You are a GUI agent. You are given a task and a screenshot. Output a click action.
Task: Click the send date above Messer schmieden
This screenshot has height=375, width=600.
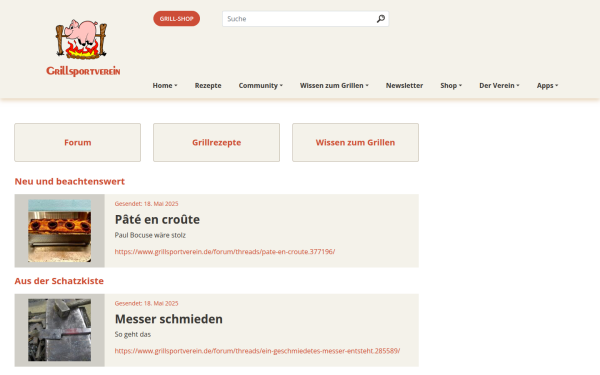(147, 303)
